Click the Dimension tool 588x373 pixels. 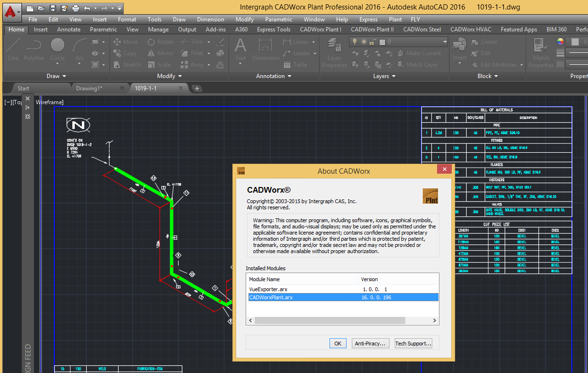[265, 49]
